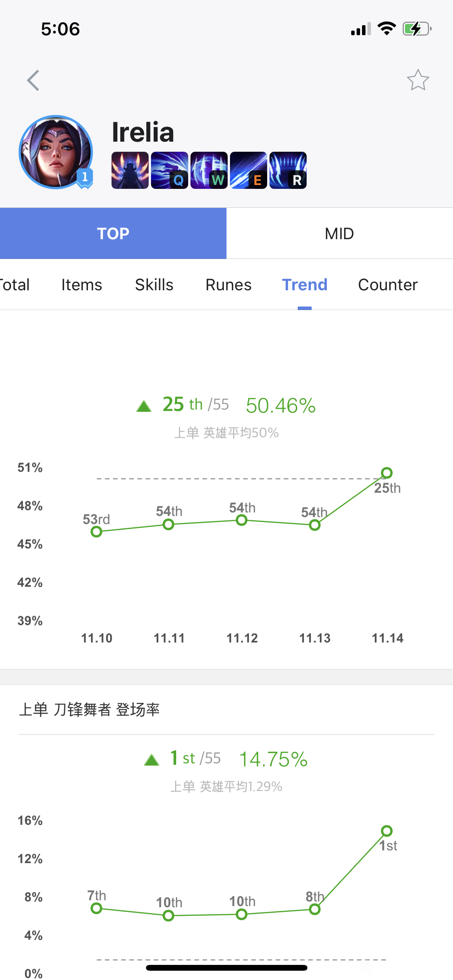Image resolution: width=453 pixels, height=980 pixels.
Task: Select the 53rd rank point at 11.10
Action: coord(96,532)
